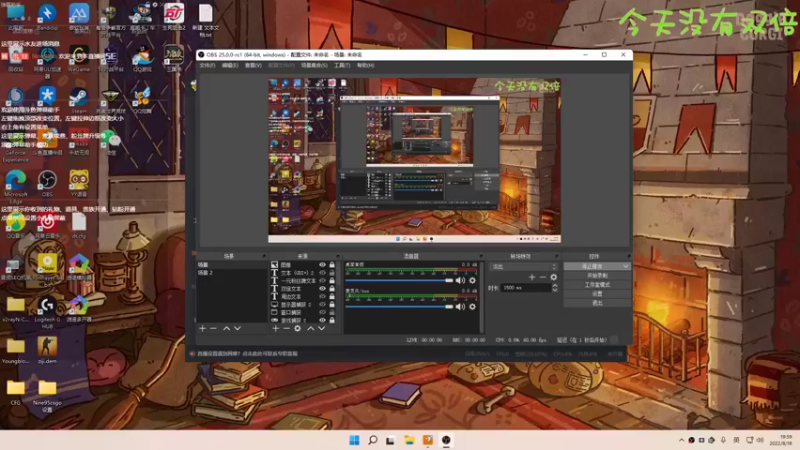
Task: Open transition properties gear icon
Action: (554, 277)
